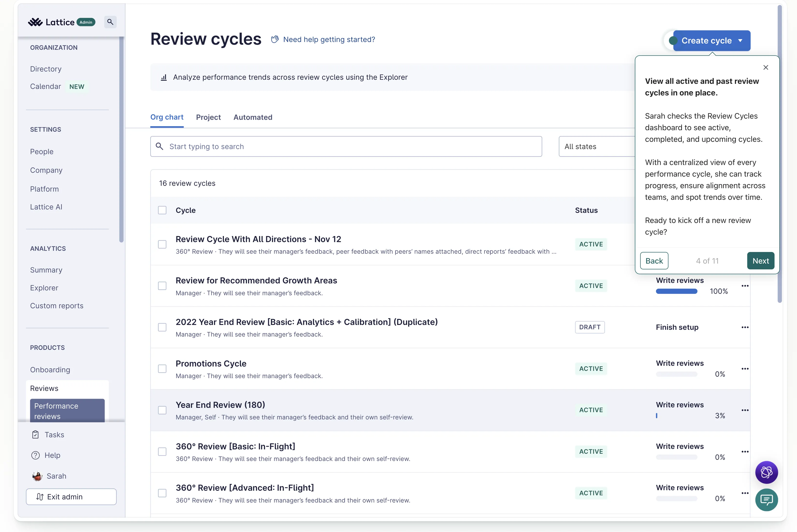Close the tour tooltip with X

(x=765, y=67)
